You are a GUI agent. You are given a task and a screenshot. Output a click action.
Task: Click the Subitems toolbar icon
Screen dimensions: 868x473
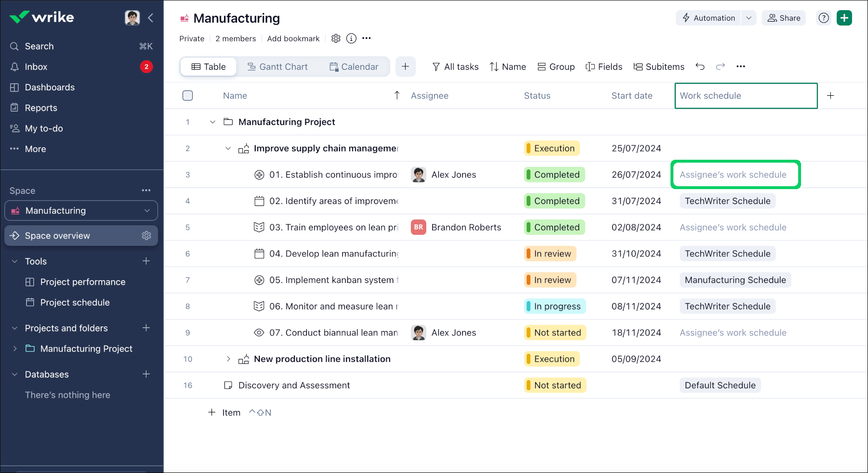coord(659,66)
